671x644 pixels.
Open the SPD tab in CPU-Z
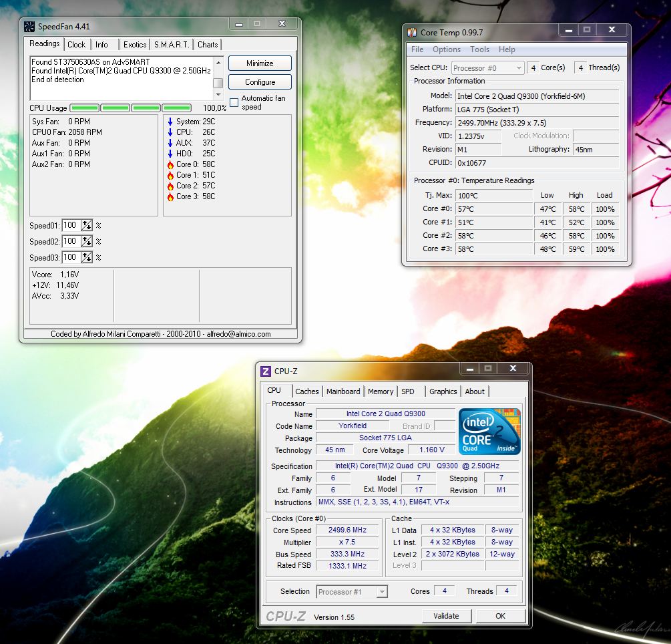pyautogui.click(x=408, y=391)
